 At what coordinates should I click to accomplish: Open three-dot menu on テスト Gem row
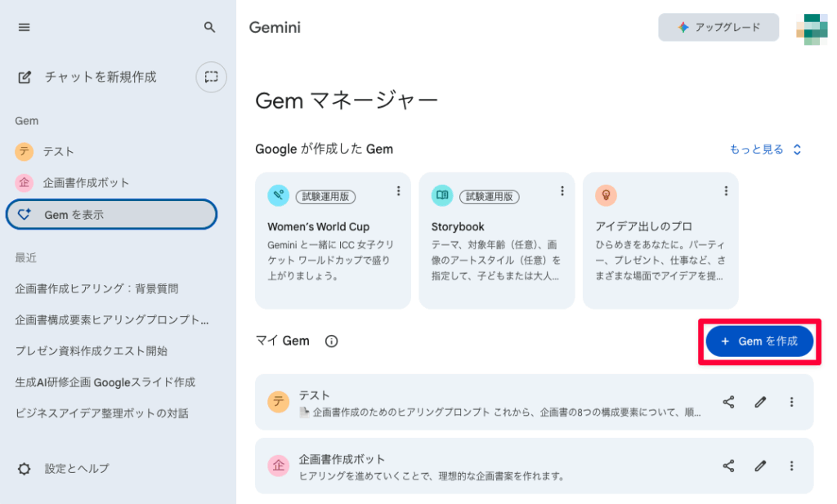click(790, 402)
